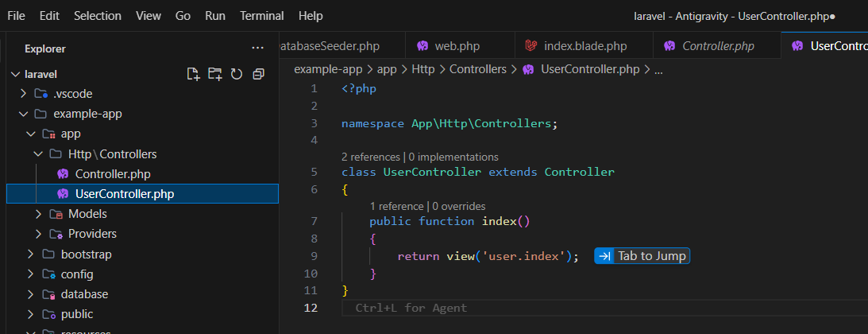Screen dimensions: 868x334
Task: Open Explorer more actions ellipsis
Action: click(x=257, y=49)
